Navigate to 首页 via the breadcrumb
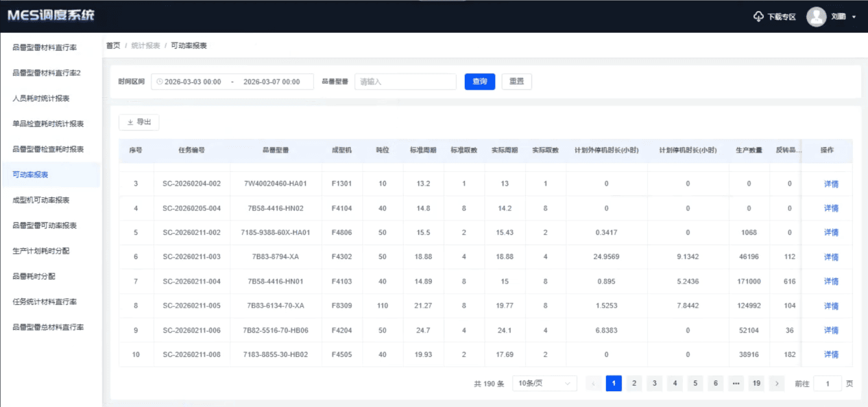868x407 pixels. [112, 45]
